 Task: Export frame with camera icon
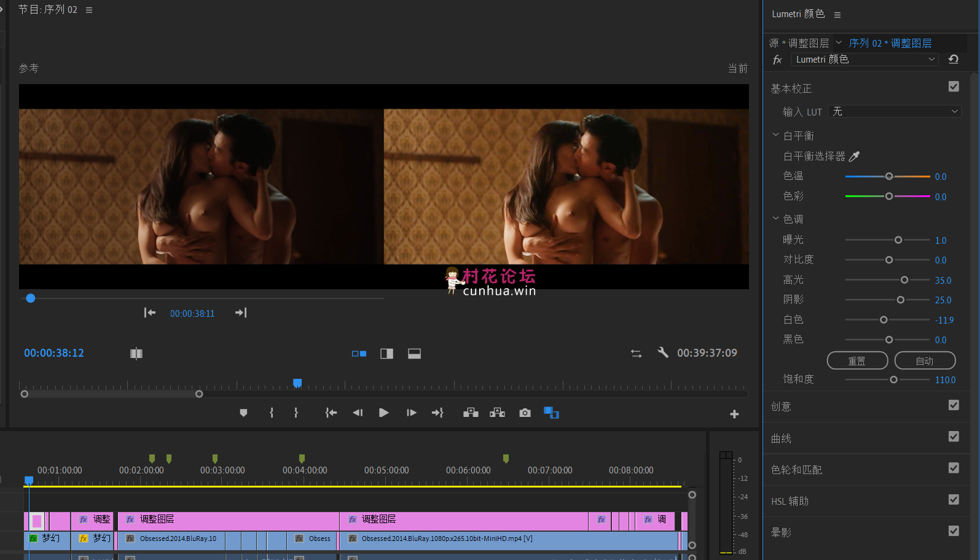pos(525,413)
